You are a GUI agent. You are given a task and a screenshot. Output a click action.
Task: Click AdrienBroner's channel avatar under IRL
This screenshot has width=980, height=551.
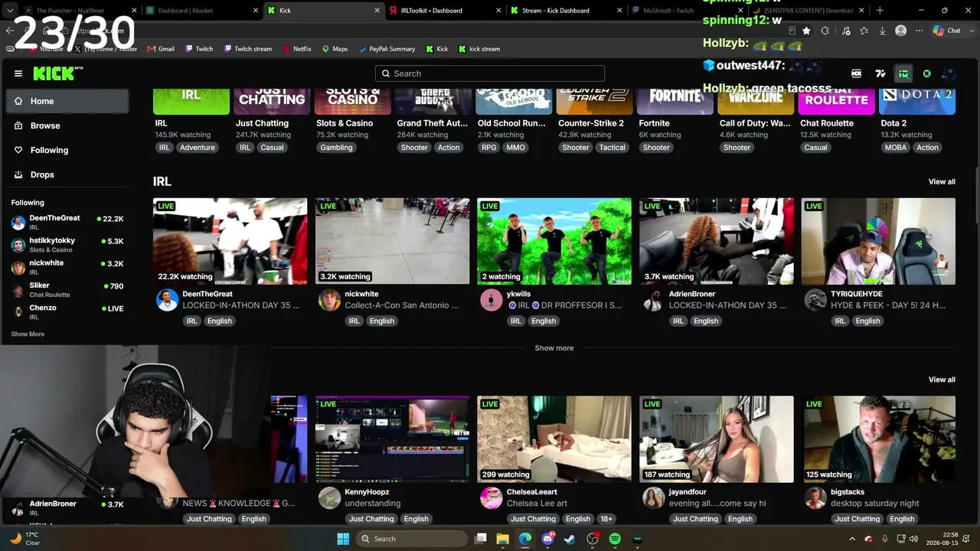(653, 300)
